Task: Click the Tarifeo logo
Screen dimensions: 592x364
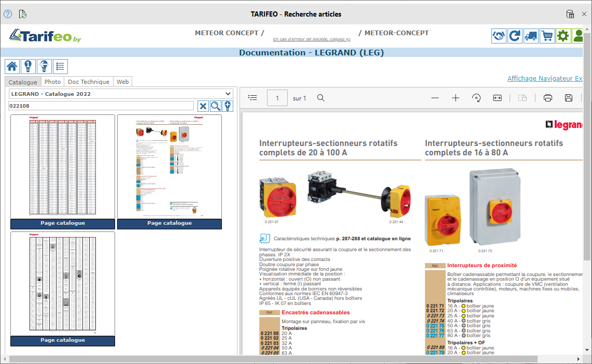Action: coord(45,36)
